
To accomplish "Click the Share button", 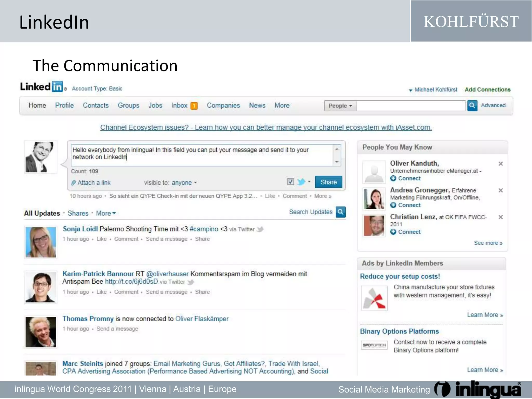I will point(329,182).
